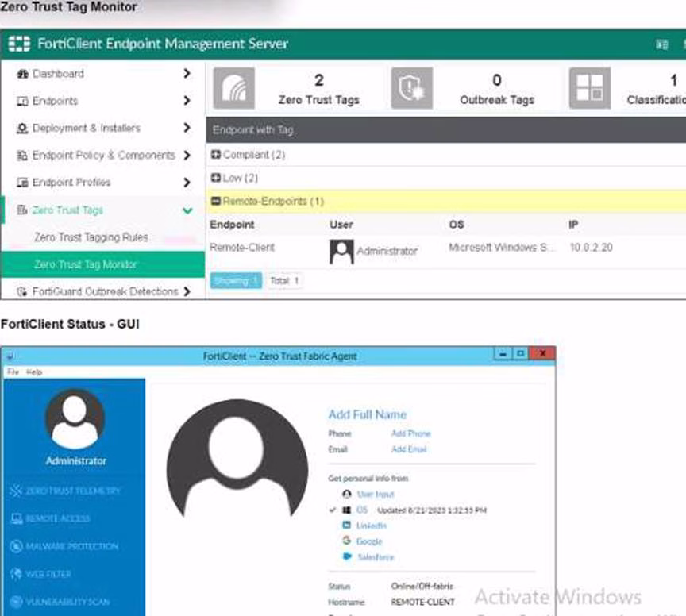Click the Zero Trust Tags summary icon
This screenshot has width=686, height=616.
[x=233, y=88]
